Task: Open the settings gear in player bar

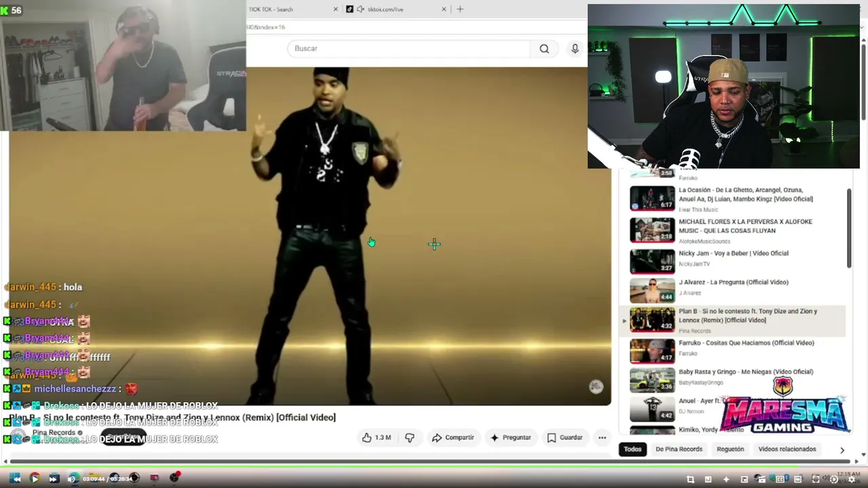Action: pyautogui.click(x=852, y=479)
